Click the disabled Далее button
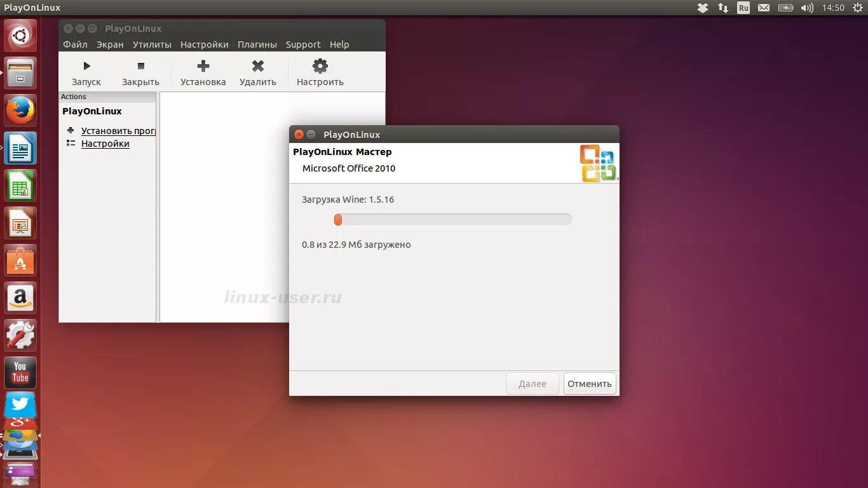 click(532, 383)
